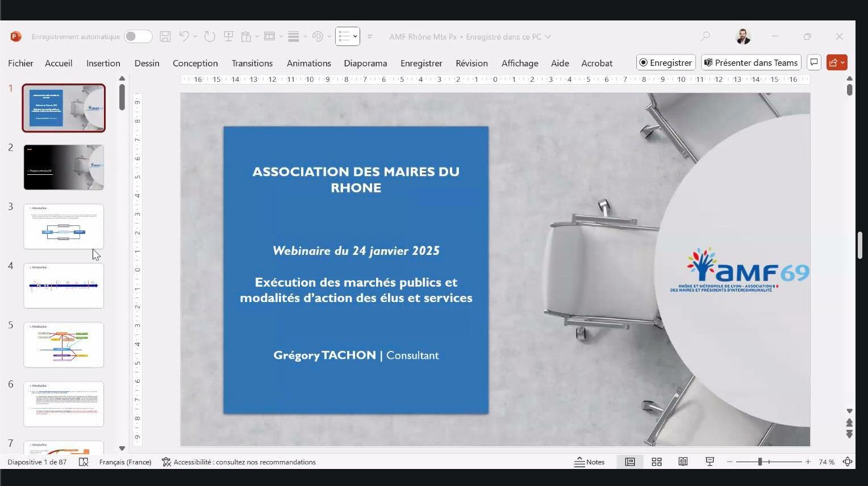This screenshot has width=868, height=486.
Task: Open Reading view from status bar
Action: 683,462
